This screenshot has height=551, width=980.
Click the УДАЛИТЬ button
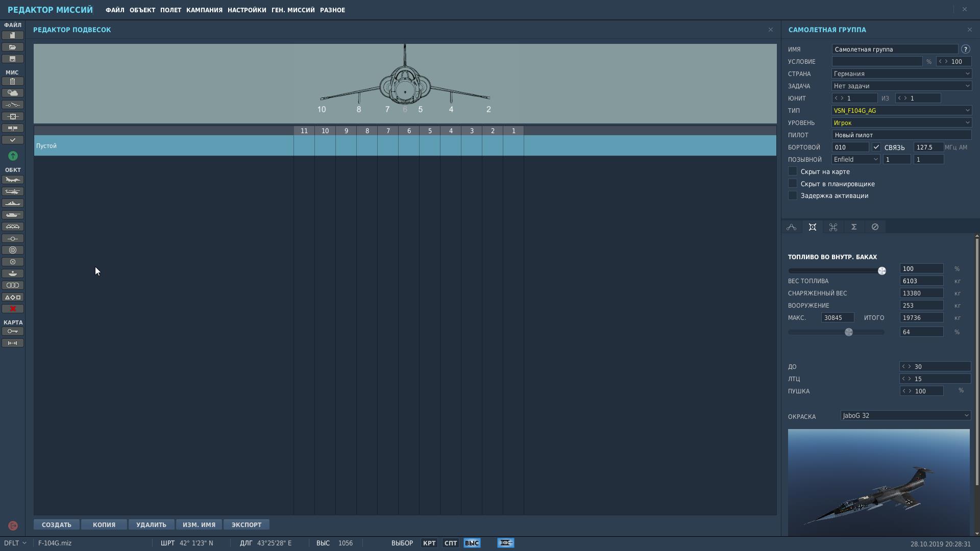pyautogui.click(x=151, y=524)
